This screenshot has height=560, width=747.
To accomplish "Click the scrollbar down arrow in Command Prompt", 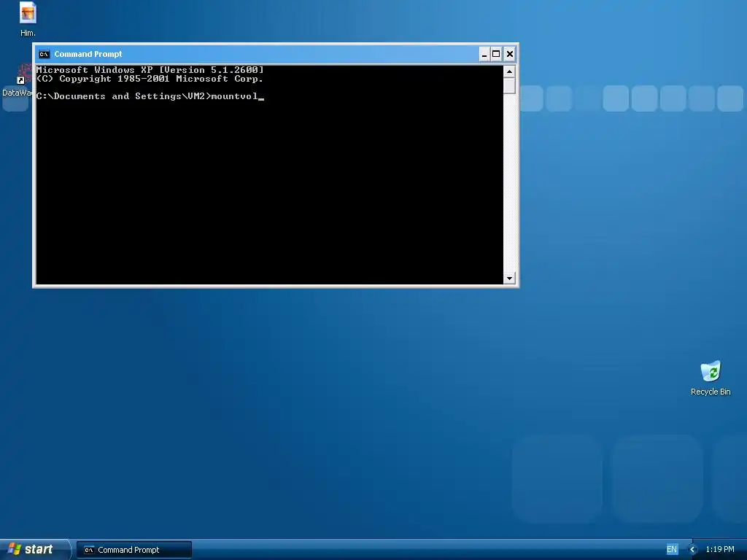I will click(x=509, y=278).
